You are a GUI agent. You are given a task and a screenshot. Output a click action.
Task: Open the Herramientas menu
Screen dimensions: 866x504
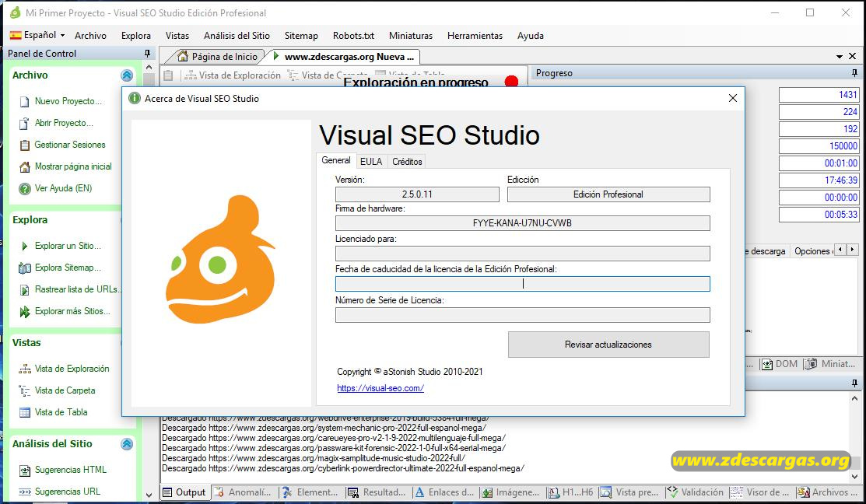(x=475, y=35)
